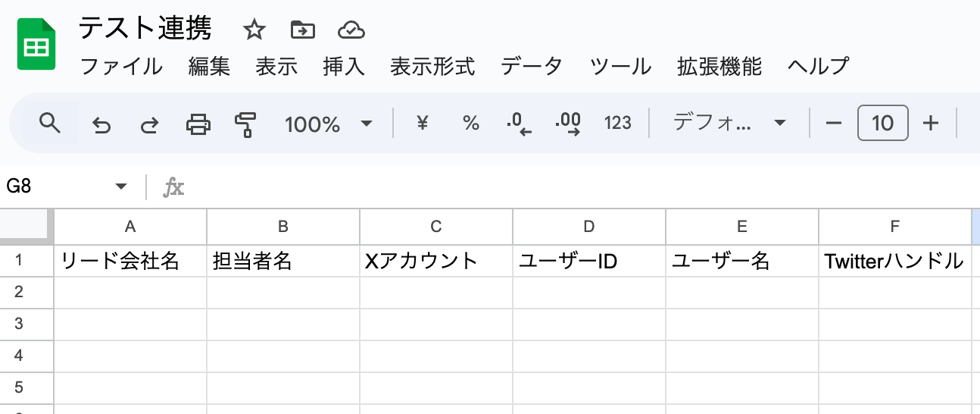
Task: Open the search menus magnifier
Action: (x=50, y=123)
